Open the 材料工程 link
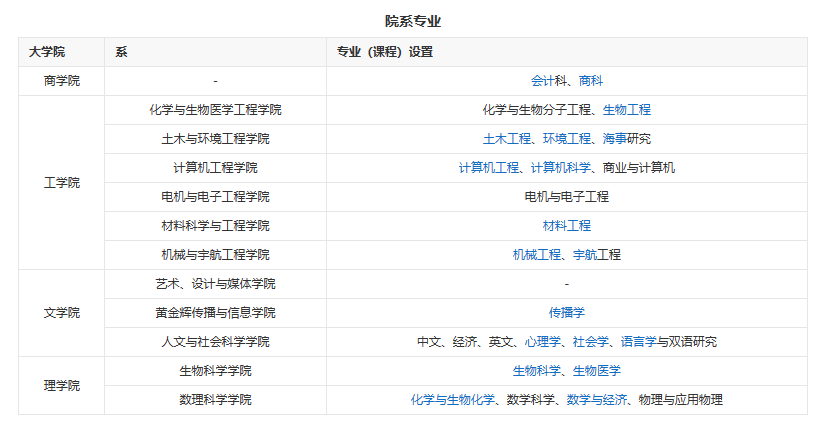 [x=567, y=226]
